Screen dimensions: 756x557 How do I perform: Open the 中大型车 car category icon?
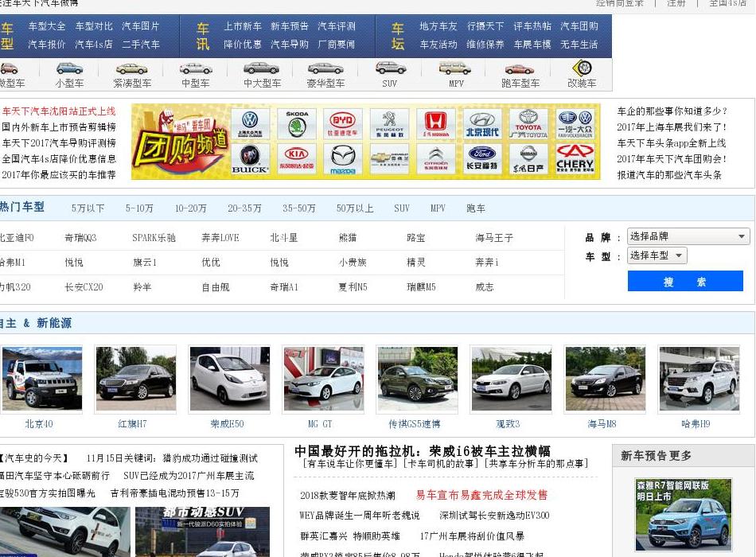click(261, 68)
